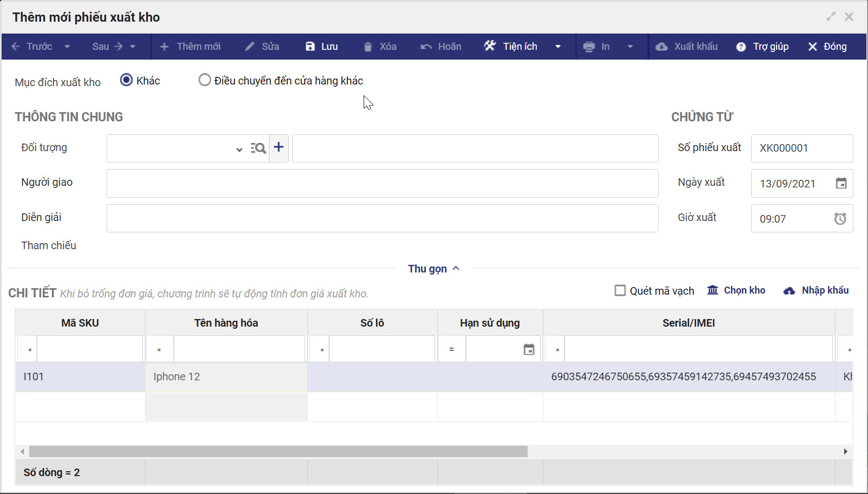Open the Số lô filter operator
Viewport: 868px width, 494px height.
tap(320, 349)
